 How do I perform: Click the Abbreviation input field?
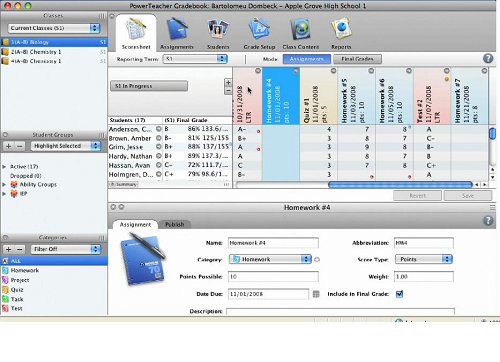click(423, 243)
